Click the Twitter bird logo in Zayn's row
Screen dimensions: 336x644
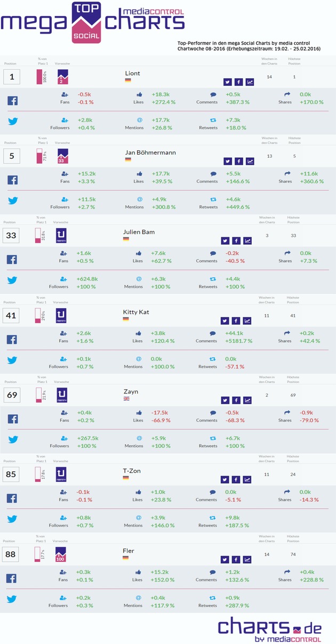(x=12, y=440)
